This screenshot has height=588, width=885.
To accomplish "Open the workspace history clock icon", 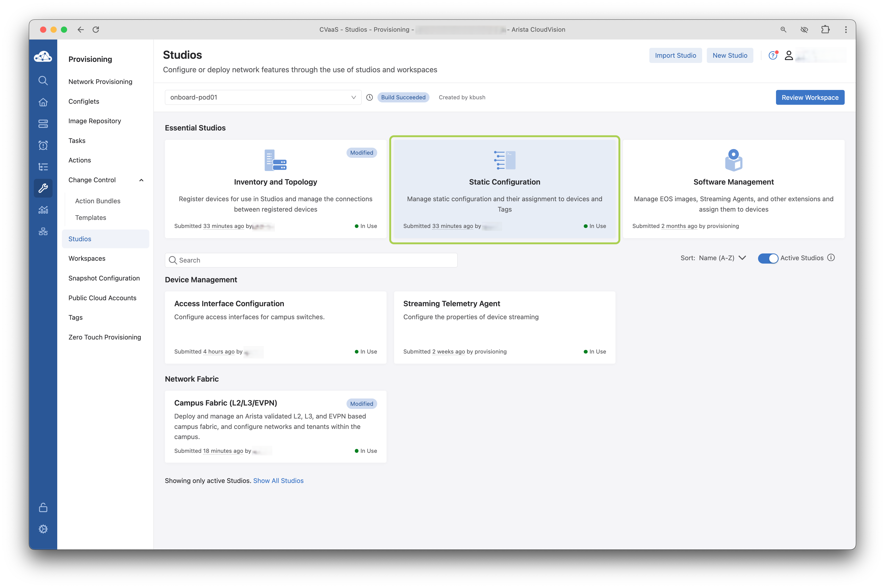I will [369, 97].
